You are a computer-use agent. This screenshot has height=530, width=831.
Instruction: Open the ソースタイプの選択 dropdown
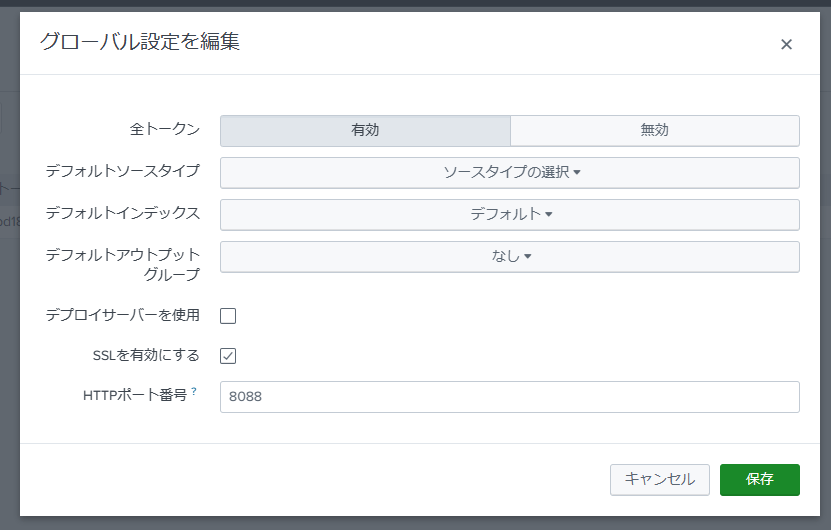coord(510,172)
